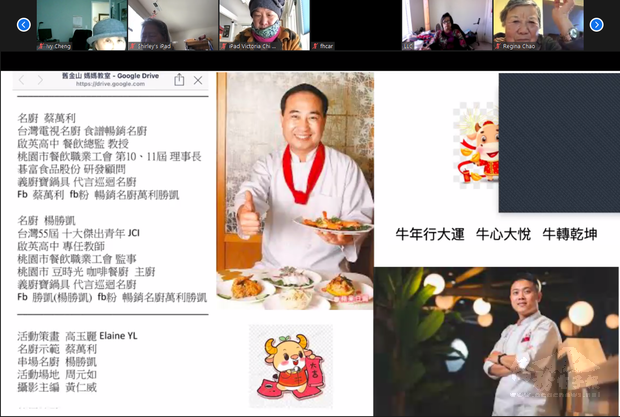
Task: Select Ivy Cheng's video thumbnail
Action: coord(82,25)
